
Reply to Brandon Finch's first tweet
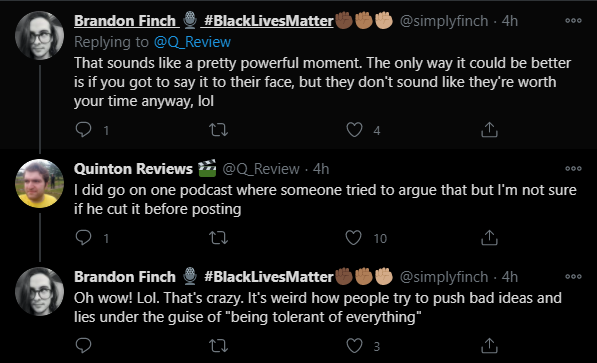83,130
